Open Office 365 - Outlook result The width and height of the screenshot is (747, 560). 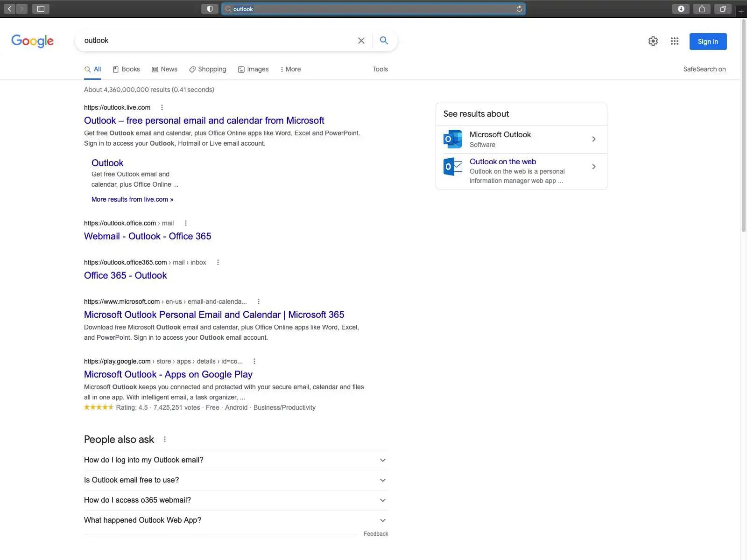125,275
